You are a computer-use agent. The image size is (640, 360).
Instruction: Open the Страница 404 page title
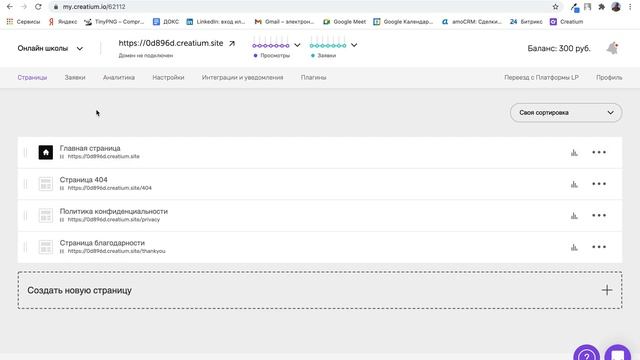(x=83, y=180)
